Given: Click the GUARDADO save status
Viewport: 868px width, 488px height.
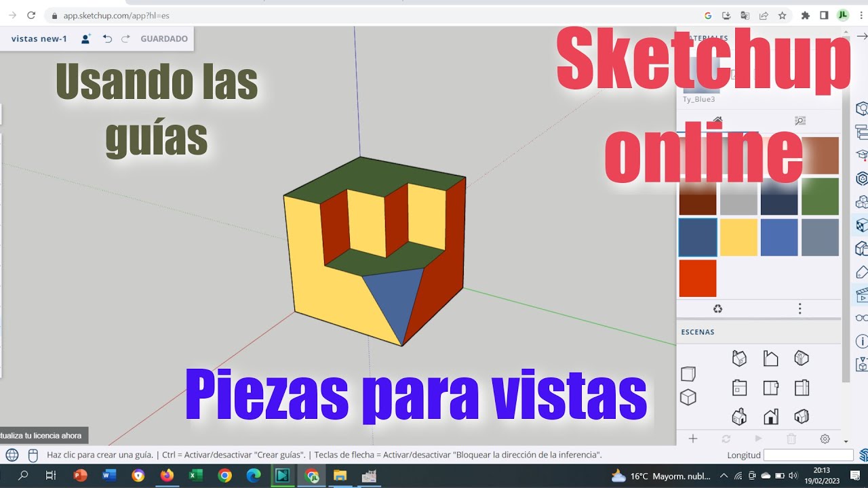Looking at the screenshot, I should pos(164,39).
